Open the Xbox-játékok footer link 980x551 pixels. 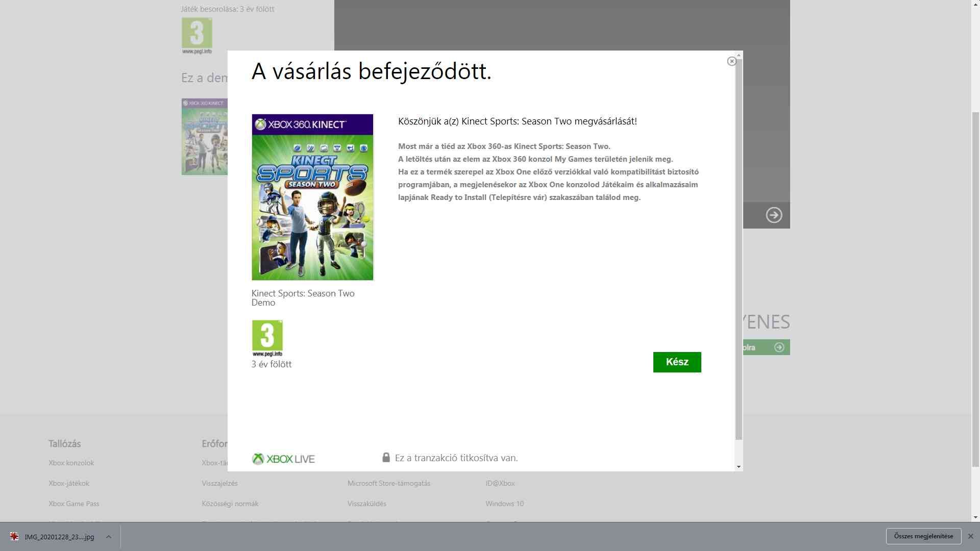tap(69, 483)
